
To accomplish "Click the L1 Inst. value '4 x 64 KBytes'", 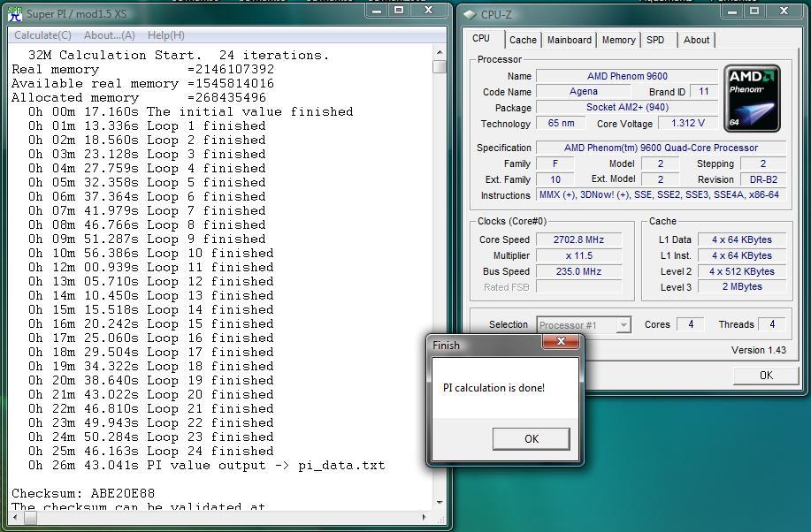I will coord(742,256).
